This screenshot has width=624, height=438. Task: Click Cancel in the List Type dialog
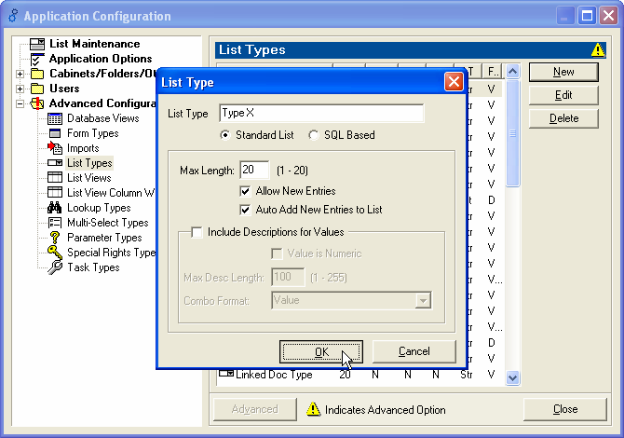[x=414, y=352]
